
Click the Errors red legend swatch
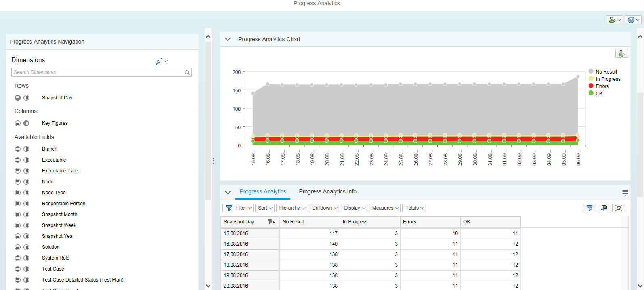coord(591,86)
